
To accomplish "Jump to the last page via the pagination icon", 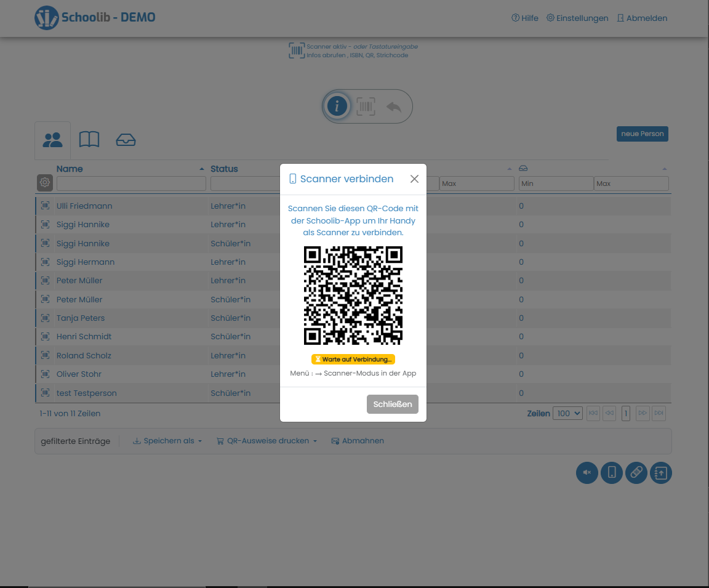I will pos(659,413).
